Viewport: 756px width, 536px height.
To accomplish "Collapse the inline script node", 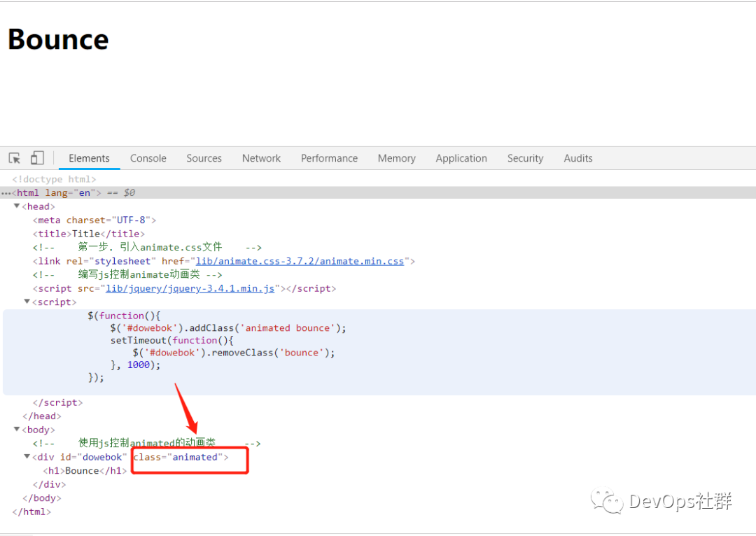I will 27,302.
